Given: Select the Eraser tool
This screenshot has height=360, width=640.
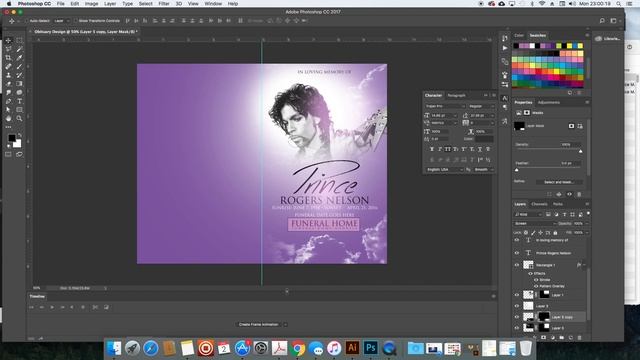Looking at the screenshot, I should click(x=8, y=84).
